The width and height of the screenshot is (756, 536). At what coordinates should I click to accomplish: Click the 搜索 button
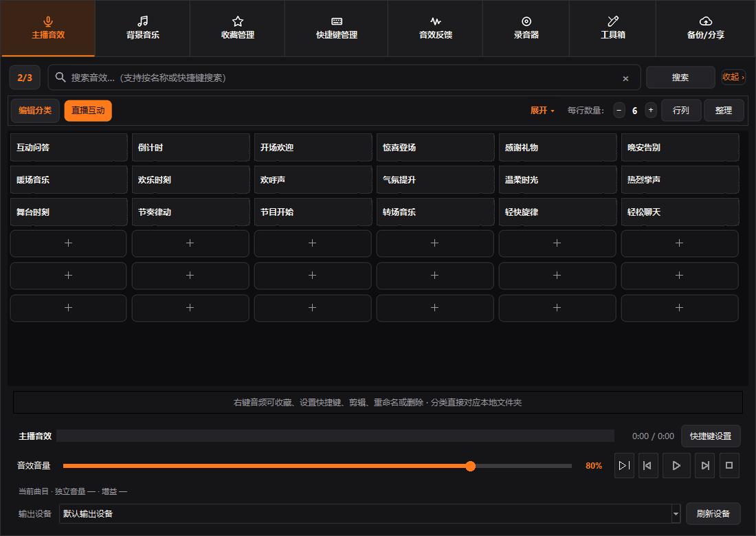point(680,78)
